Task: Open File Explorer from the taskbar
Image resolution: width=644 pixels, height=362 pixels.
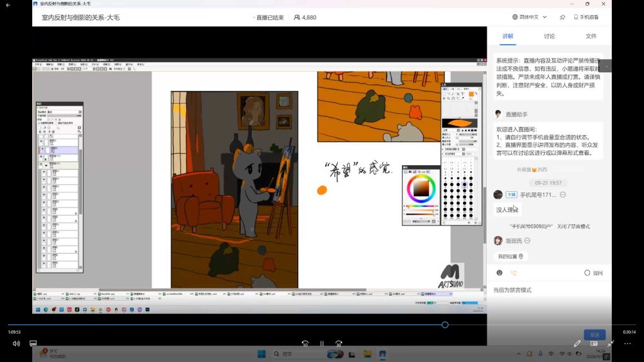Action: point(367,354)
